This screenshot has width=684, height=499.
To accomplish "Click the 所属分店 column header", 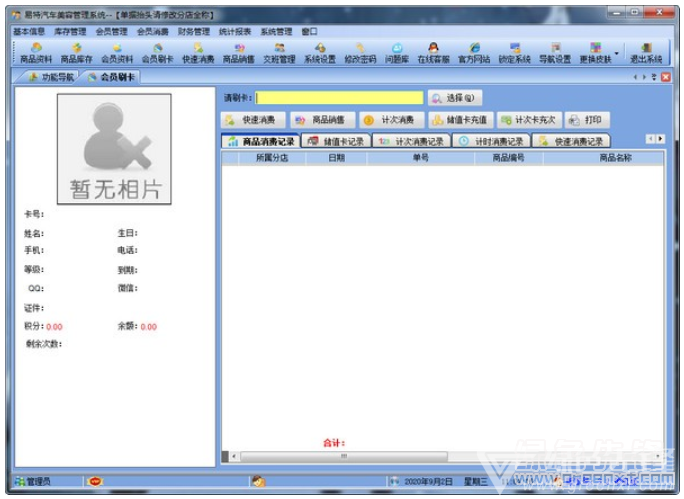I will point(272,158).
